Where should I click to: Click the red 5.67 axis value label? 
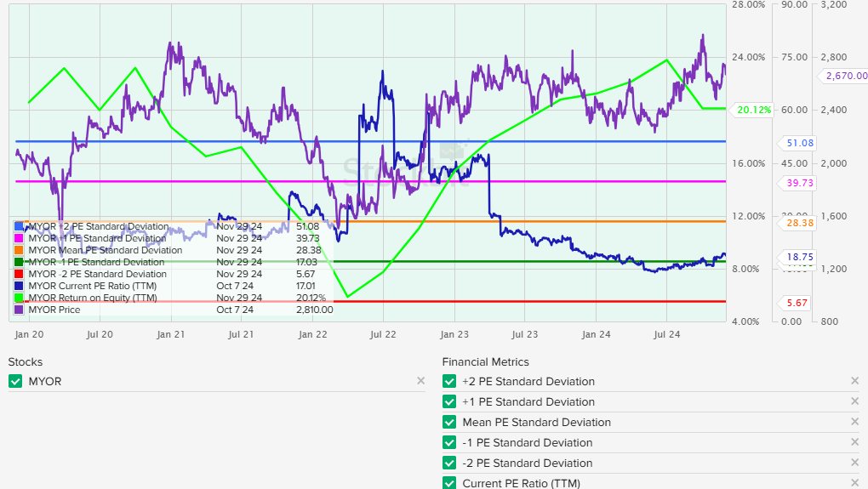click(798, 303)
